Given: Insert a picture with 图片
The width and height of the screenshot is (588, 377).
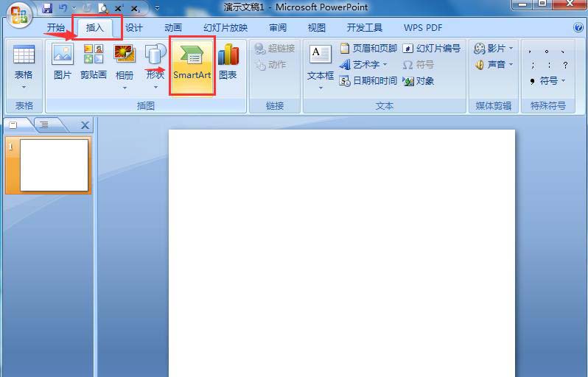Looking at the screenshot, I should pos(62,63).
